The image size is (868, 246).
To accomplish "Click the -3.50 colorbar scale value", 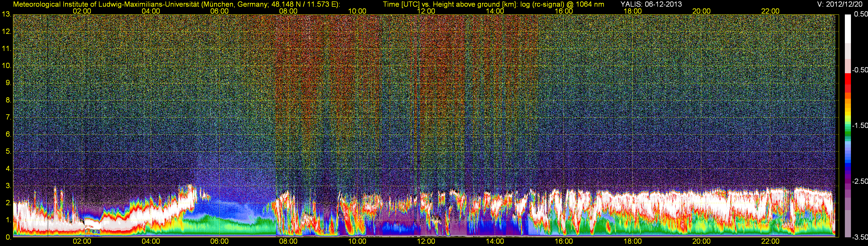I will click(860, 237).
